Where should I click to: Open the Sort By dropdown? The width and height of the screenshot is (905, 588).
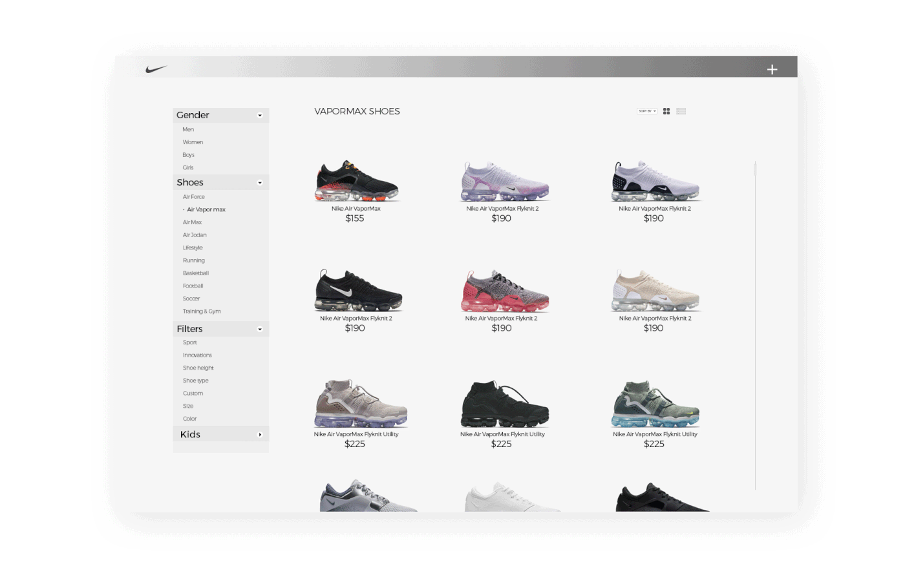[646, 111]
